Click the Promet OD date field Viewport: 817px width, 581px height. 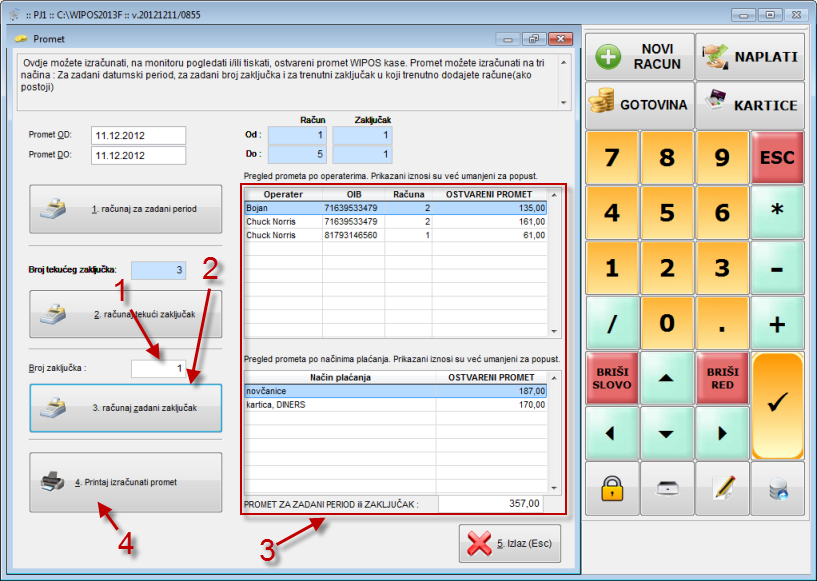(138, 135)
